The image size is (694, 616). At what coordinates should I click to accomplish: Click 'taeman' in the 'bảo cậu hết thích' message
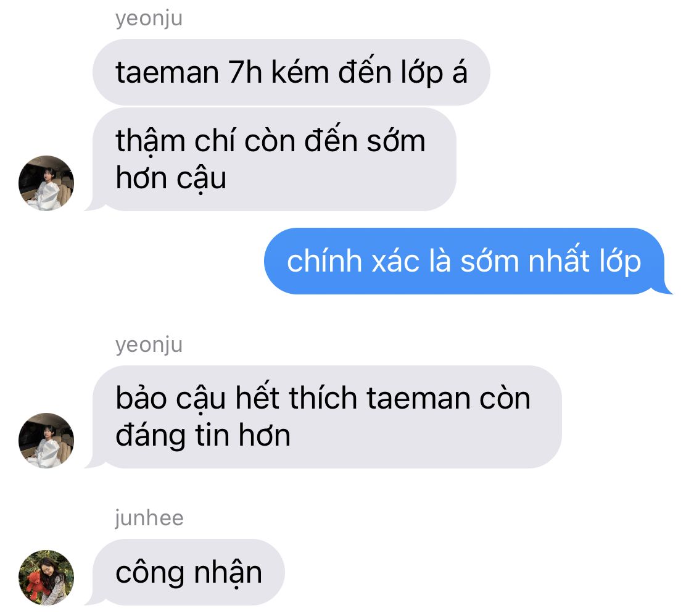418,399
